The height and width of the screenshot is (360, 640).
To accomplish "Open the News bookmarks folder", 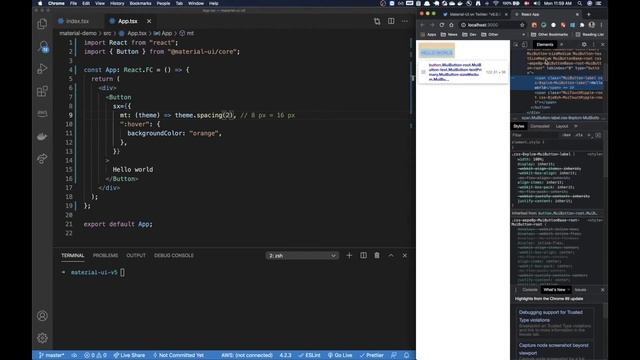I will tap(449, 35).
